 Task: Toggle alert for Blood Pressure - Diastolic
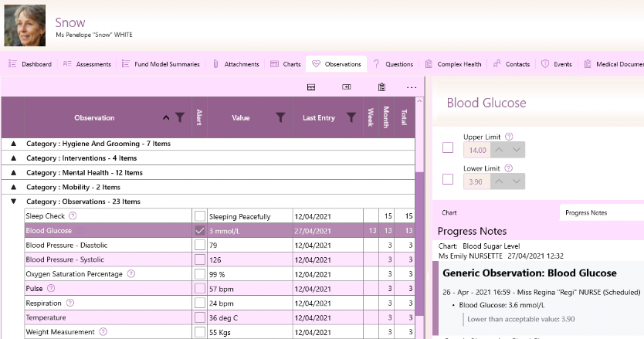coord(199,245)
